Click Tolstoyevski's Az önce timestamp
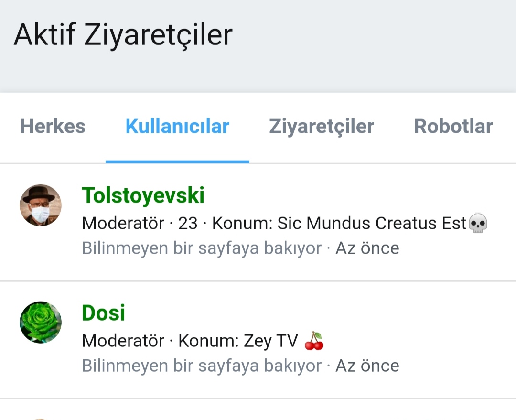The image size is (516, 420). click(367, 248)
